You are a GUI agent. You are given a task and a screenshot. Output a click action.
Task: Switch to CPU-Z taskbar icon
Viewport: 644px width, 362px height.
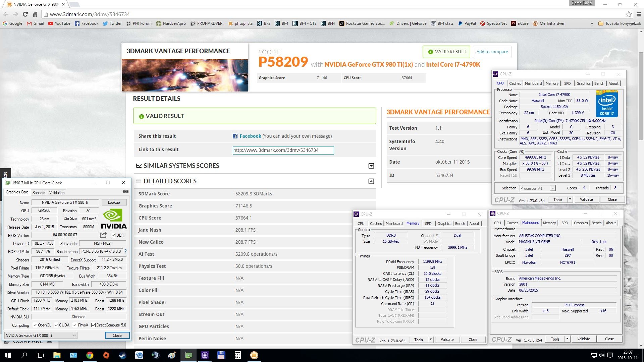pos(205,355)
